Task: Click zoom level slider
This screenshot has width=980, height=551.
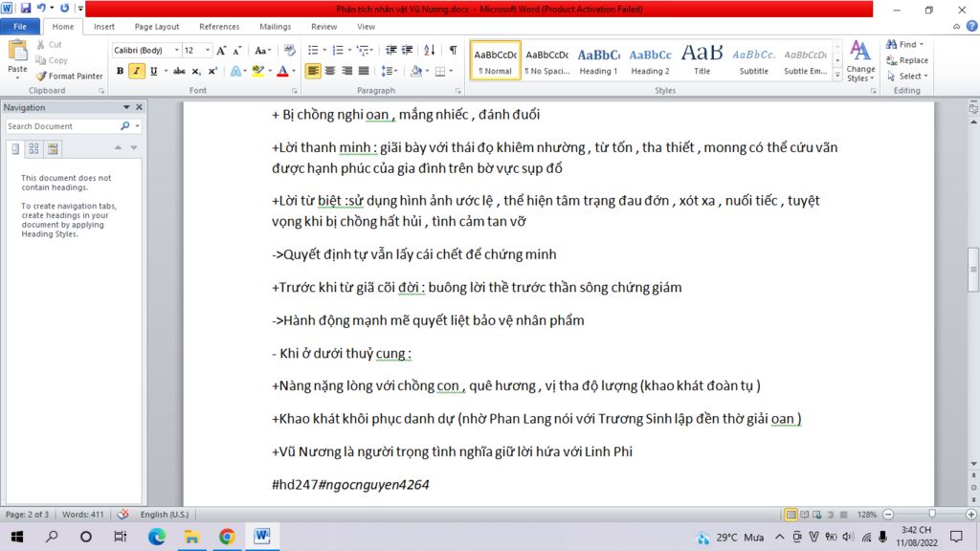Action: pyautogui.click(x=932, y=514)
